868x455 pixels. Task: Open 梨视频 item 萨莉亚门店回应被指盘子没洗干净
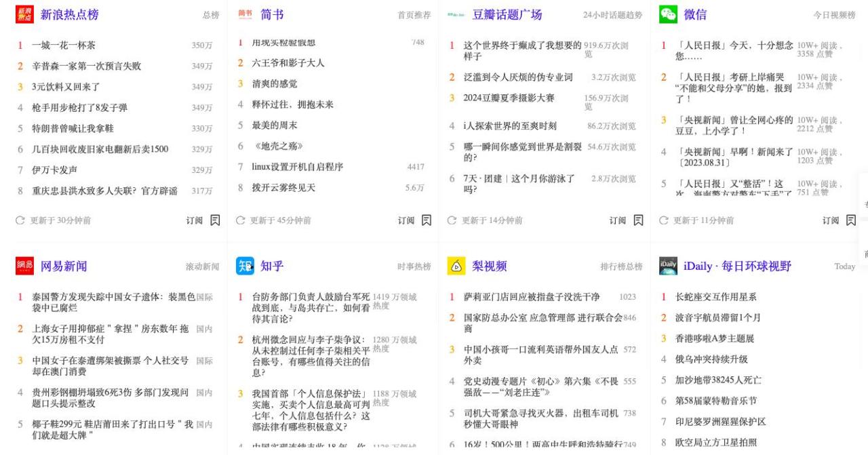[x=532, y=297]
